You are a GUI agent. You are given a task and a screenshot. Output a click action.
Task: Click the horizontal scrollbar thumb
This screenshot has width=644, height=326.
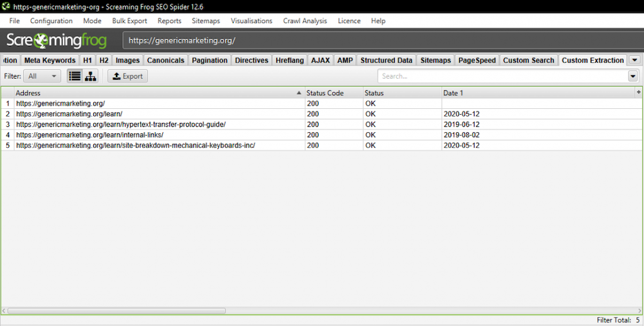pos(117,311)
